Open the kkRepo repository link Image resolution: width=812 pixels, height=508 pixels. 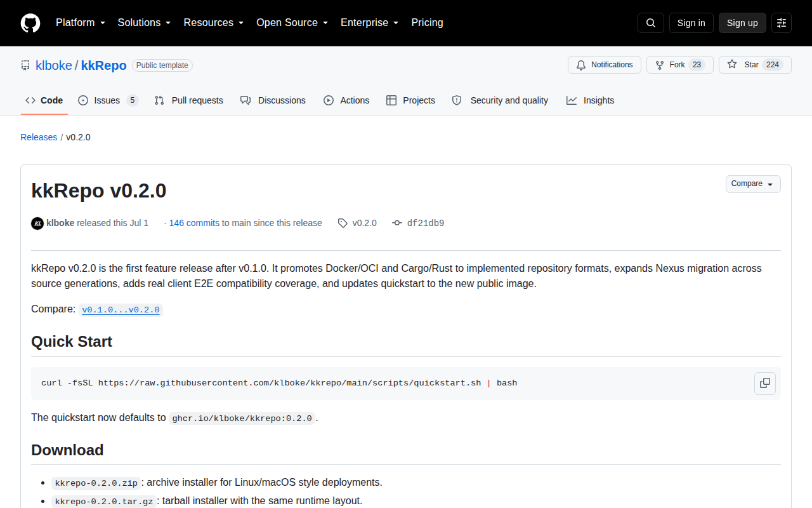pos(104,65)
